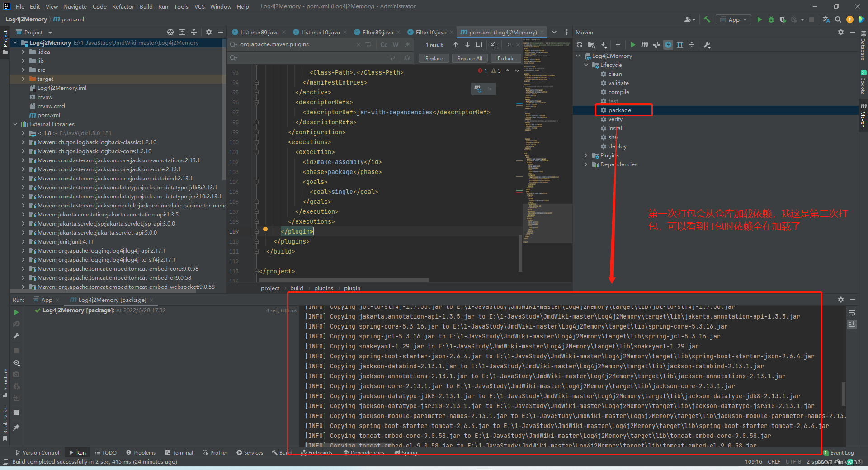Collapse External Libraries node
This screenshot has height=470, width=868.
coord(15,124)
